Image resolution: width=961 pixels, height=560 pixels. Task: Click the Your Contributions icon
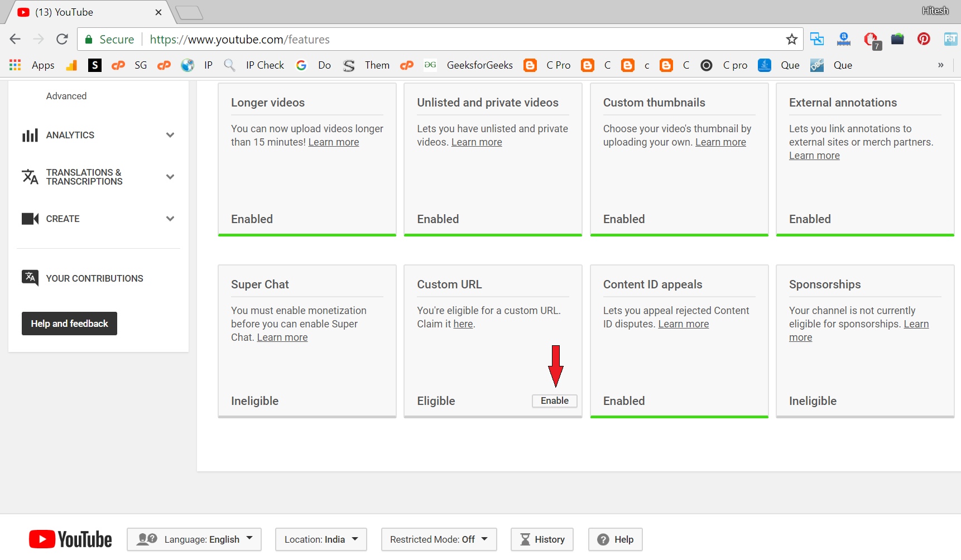pyautogui.click(x=30, y=278)
